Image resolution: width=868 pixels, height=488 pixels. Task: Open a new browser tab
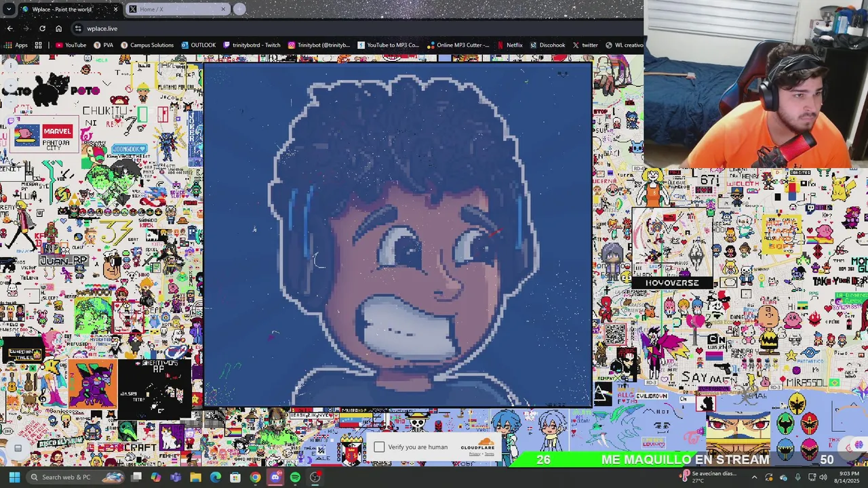pos(239,9)
